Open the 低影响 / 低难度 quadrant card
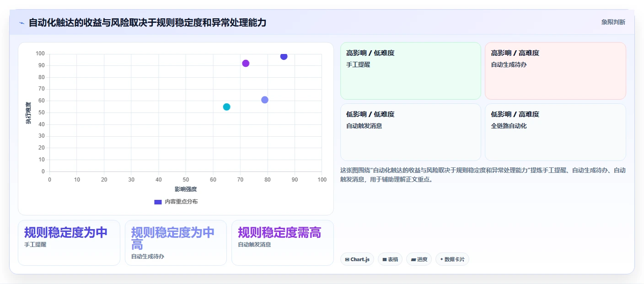The height and width of the screenshot is (284, 644). pos(410,132)
